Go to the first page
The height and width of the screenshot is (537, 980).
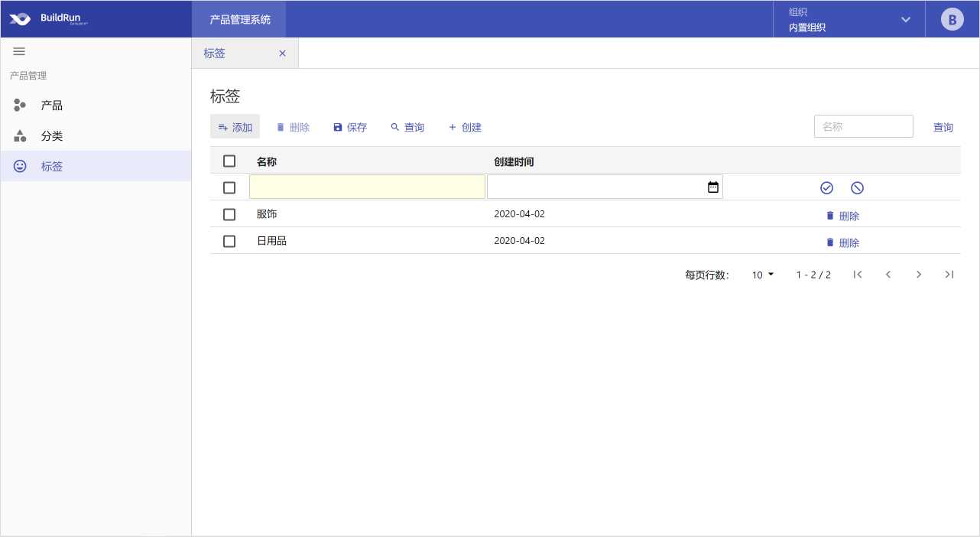tap(858, 275)
